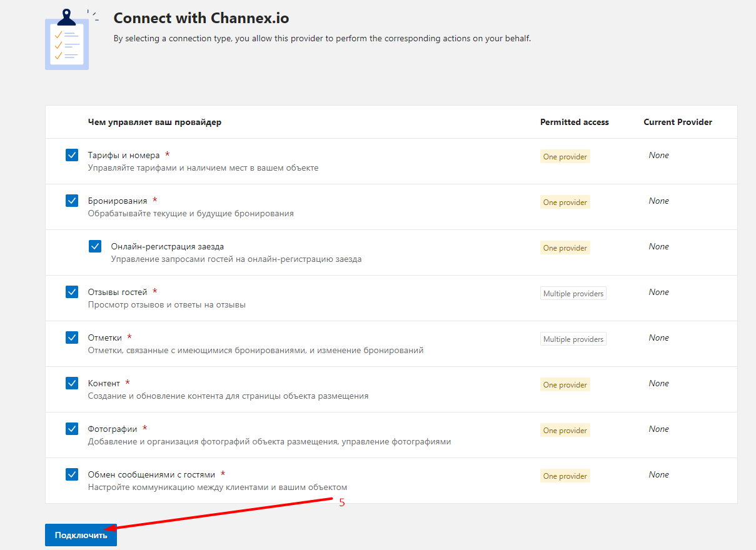Click the Контент label
The width and height of the screenshot is (756, 550).
point(104,383)
